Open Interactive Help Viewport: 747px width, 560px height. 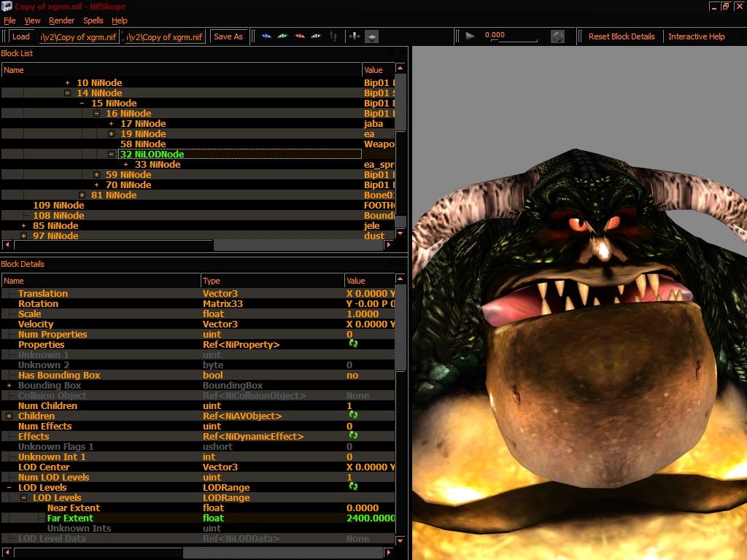(697, 36)
